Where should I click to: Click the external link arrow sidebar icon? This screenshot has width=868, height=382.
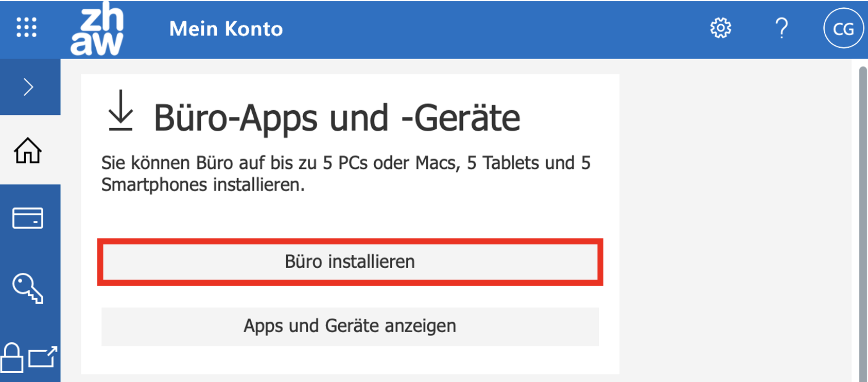coord(43,357)
